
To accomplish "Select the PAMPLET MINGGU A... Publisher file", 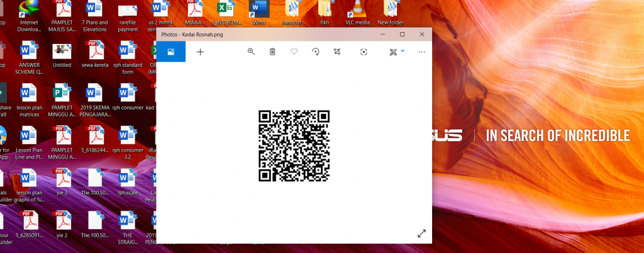I will pos(62,100).
